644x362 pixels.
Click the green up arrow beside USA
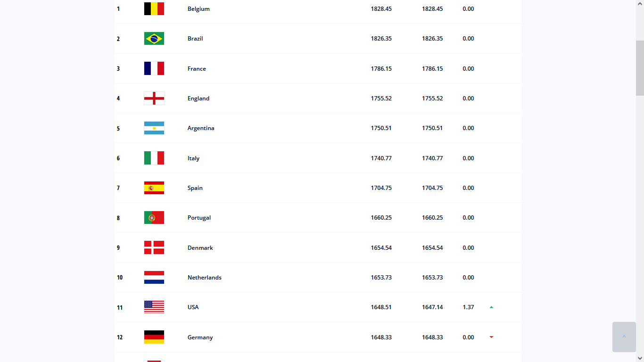coord(491,307)
